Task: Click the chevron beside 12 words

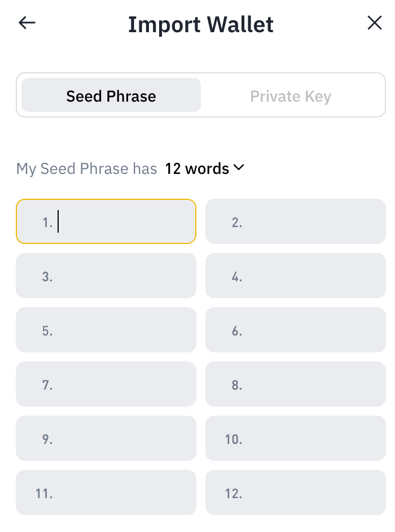Action: (239, 168)
